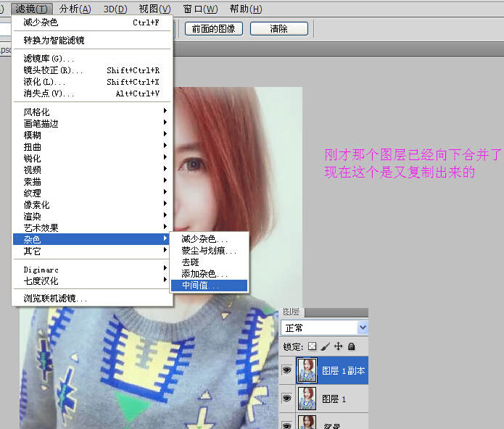This screenshot has width=504, height=429.
Task: Open the 分析(A) menu
Action: coord(75,9)
